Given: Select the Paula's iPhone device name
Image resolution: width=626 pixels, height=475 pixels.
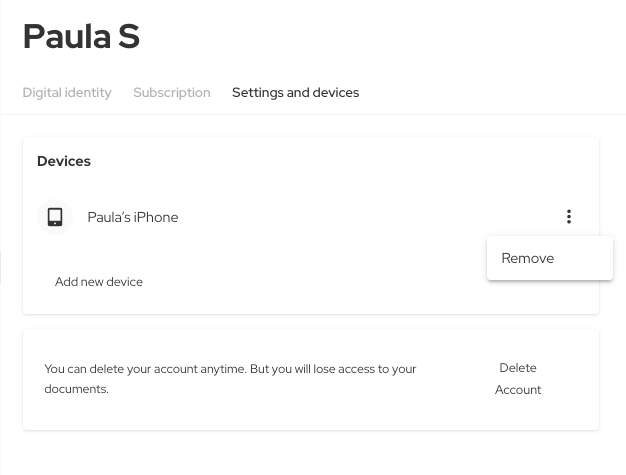Looking at the screenshot, I should (x=133, y=217).
